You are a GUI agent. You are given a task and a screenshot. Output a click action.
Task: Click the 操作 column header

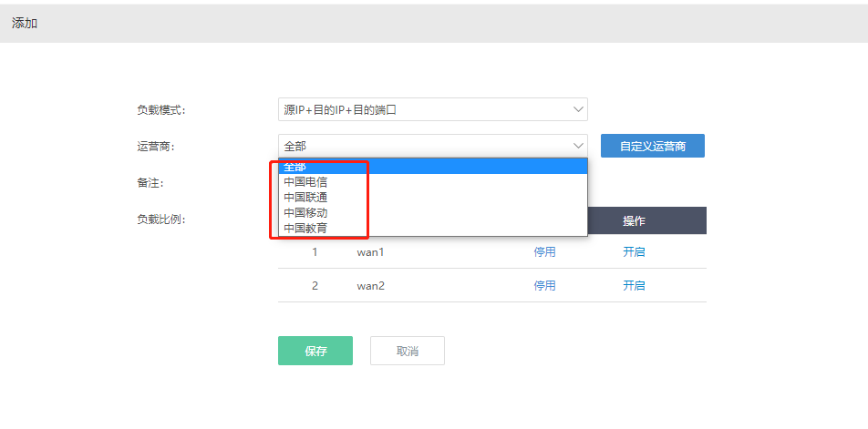[x=634, y=220]
